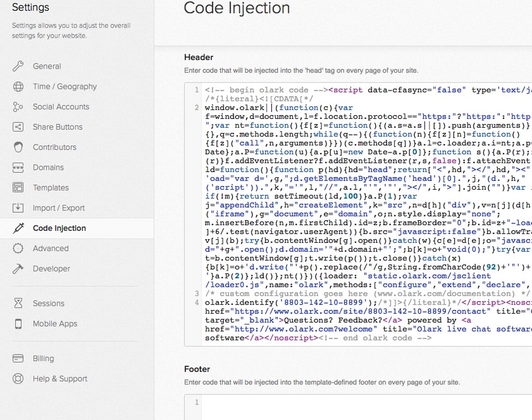Viewport: 532px width, 420px height.
Task: Click the Import / Export arrow icon
Action: click(18, 208)
